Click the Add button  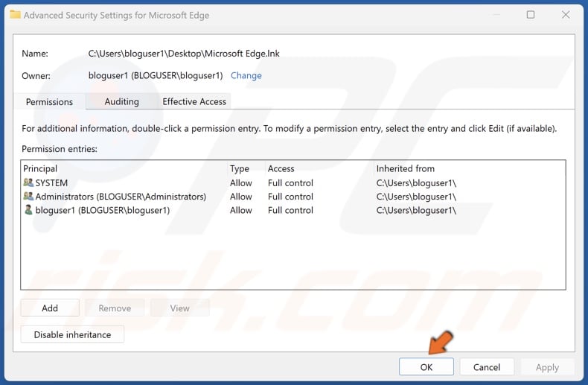click(50, 308)
